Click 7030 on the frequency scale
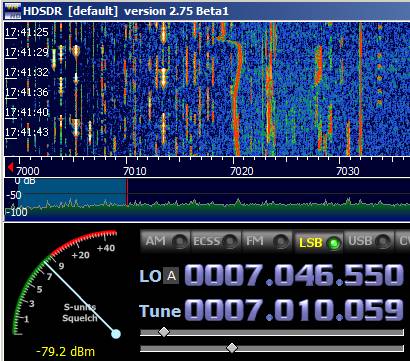Image resolution: width=410 pixels, height=361 pixels. click(348, 171)
